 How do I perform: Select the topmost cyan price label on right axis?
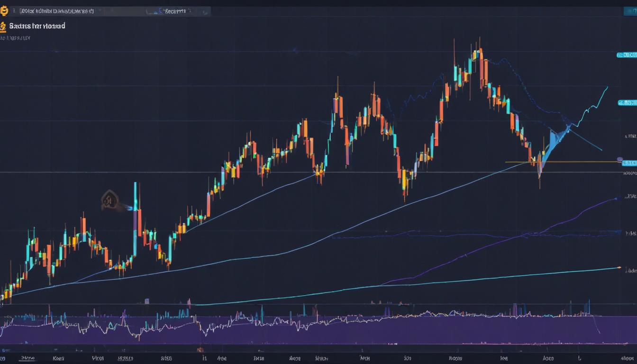click(x=626, y=55)
